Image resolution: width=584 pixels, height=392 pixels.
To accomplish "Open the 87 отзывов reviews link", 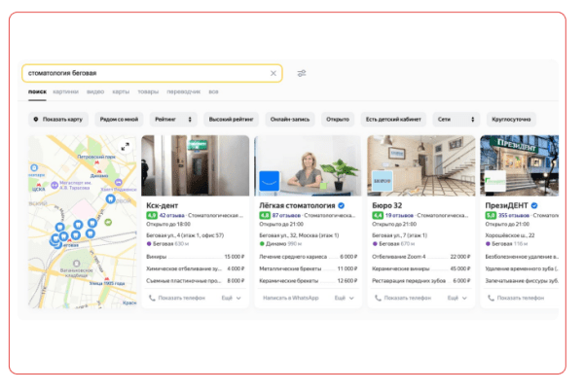I will (x=287, y=215).
